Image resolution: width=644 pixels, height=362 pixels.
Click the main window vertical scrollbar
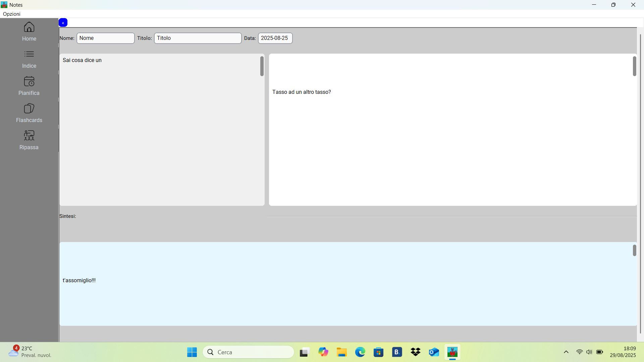(x=640, y=184)
